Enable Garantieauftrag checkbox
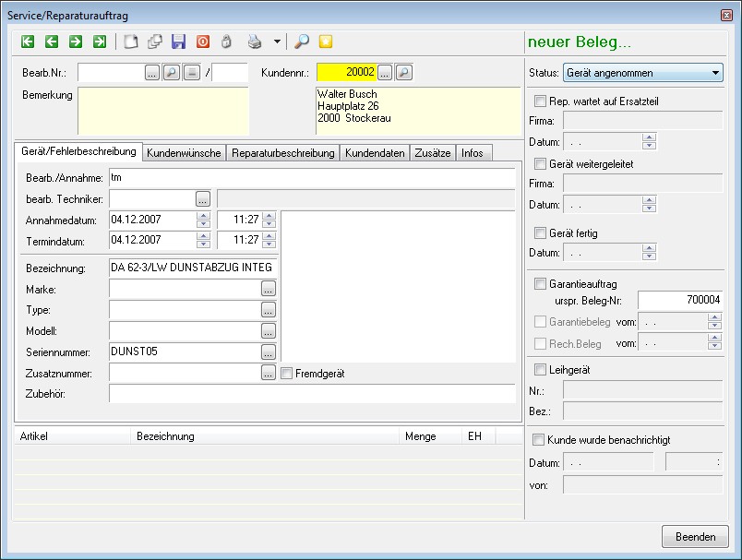This screenshot has width=742, height=560. point(540,284)
